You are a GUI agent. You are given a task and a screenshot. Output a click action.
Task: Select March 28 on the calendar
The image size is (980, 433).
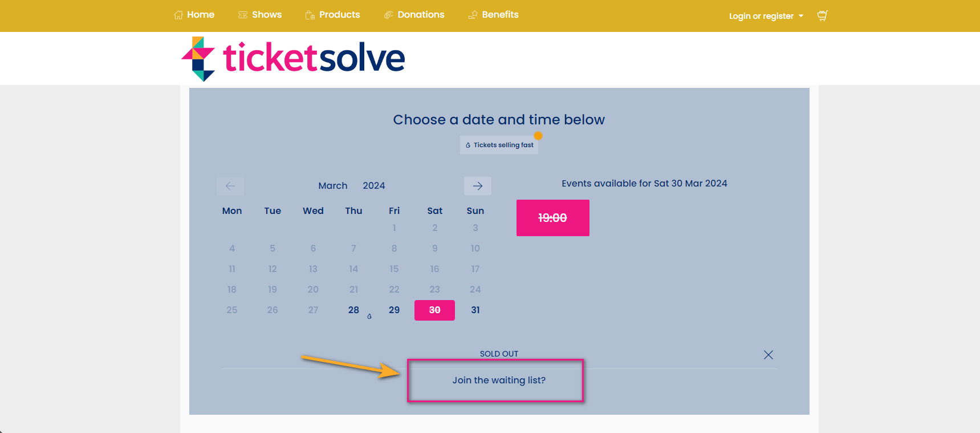pyautogui.click(x=353, y=310)
